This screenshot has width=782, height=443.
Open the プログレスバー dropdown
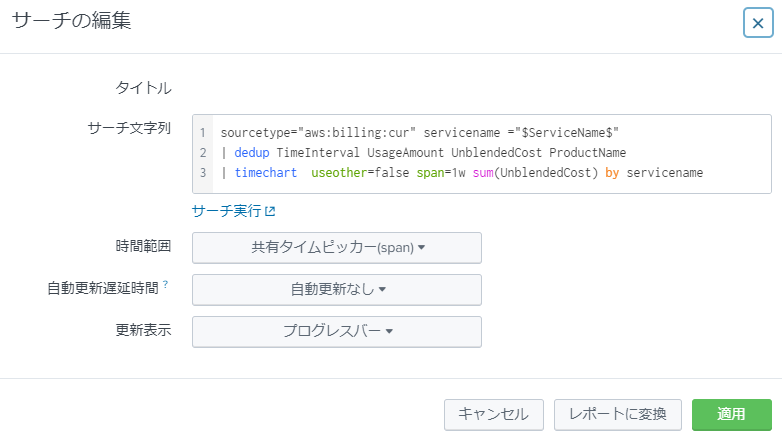[x=337, y=331]
